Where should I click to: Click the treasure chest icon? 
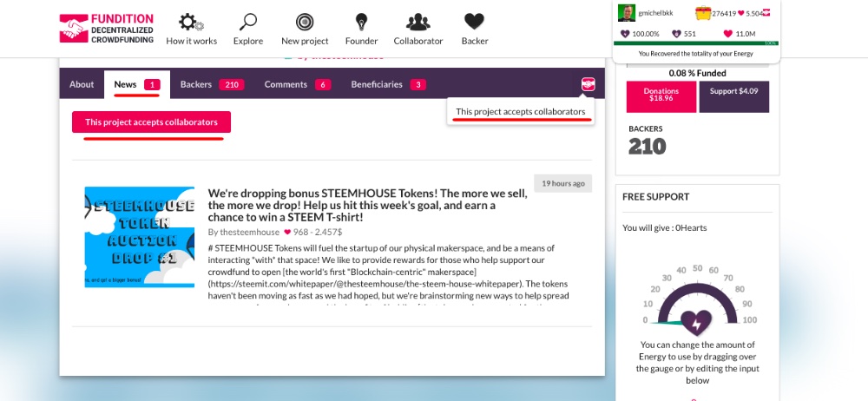[x=703, y=13]
